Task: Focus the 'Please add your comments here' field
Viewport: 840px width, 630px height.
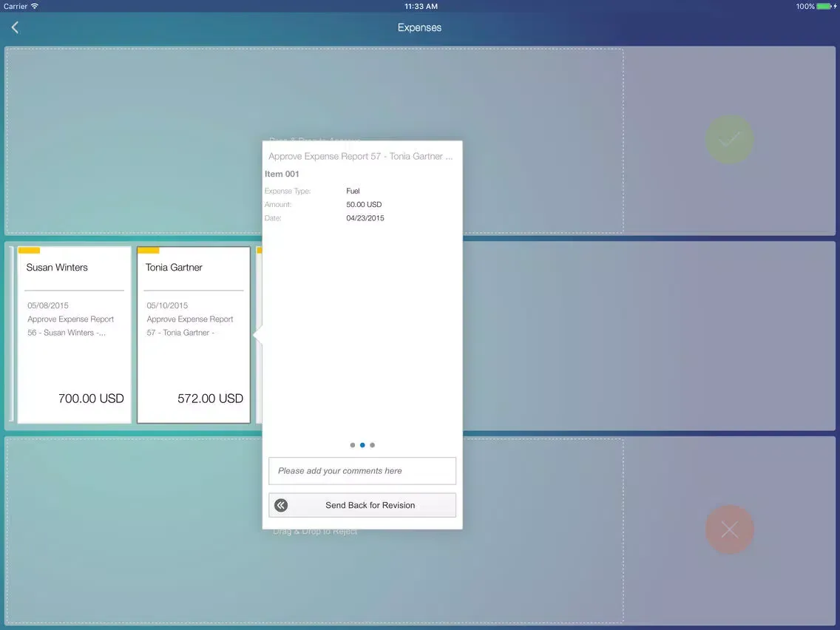Action: [362, 471]
